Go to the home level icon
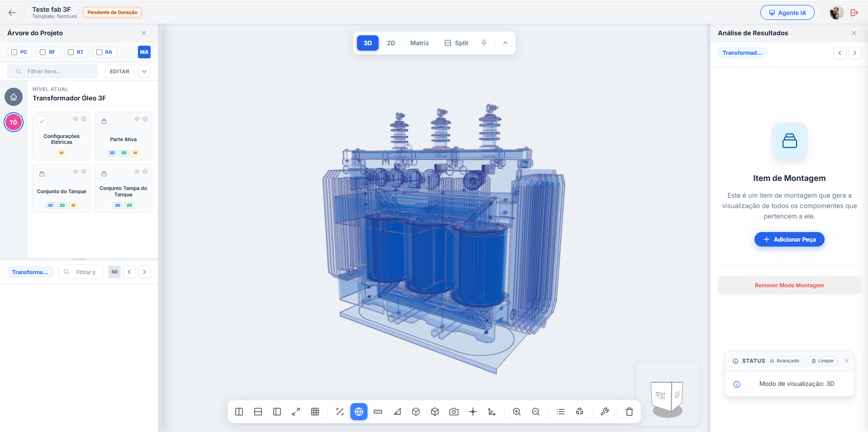 [x=14, y=97]
